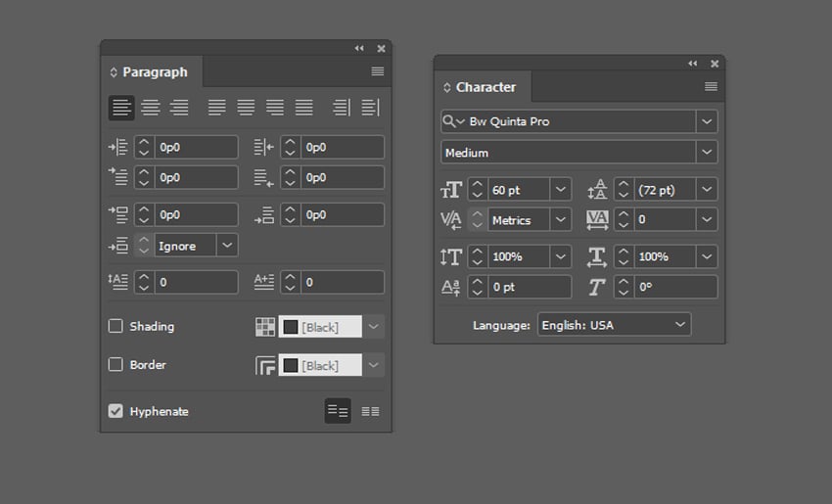Select the Align Left paragraph icon
Viewport: 832px width, 504px height.
point(121,108)
